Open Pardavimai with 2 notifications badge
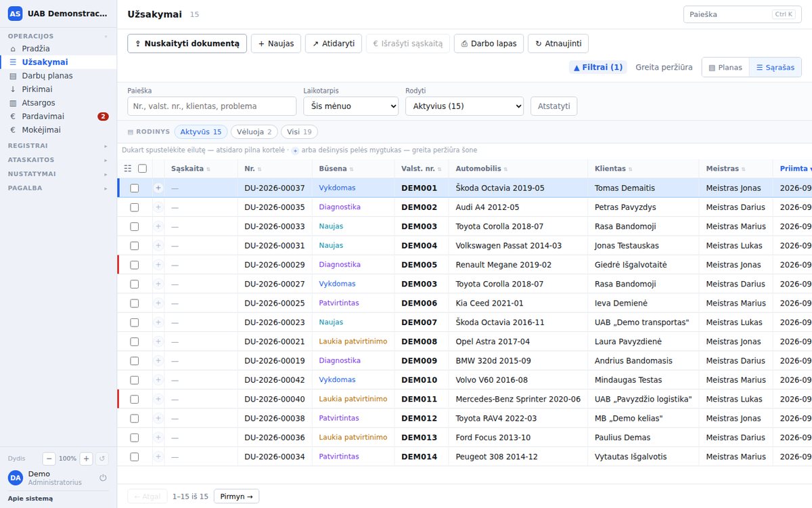Viewport: 812px width, 508px height. tap(58, 117)
